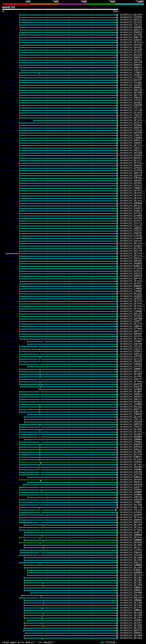Screen dimensions: 146x644
Task: Select the UniRef100_Q96X45 label
Action: pos(131,98)
